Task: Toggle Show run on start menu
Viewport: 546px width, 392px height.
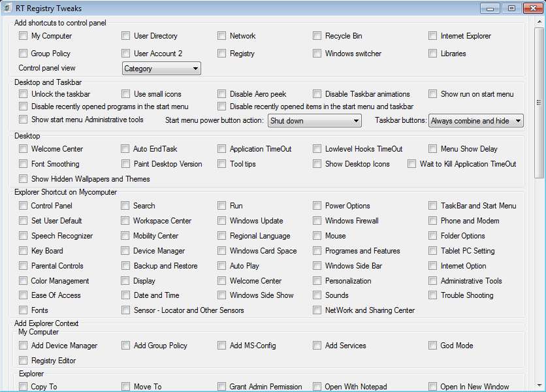Action: 433,94
